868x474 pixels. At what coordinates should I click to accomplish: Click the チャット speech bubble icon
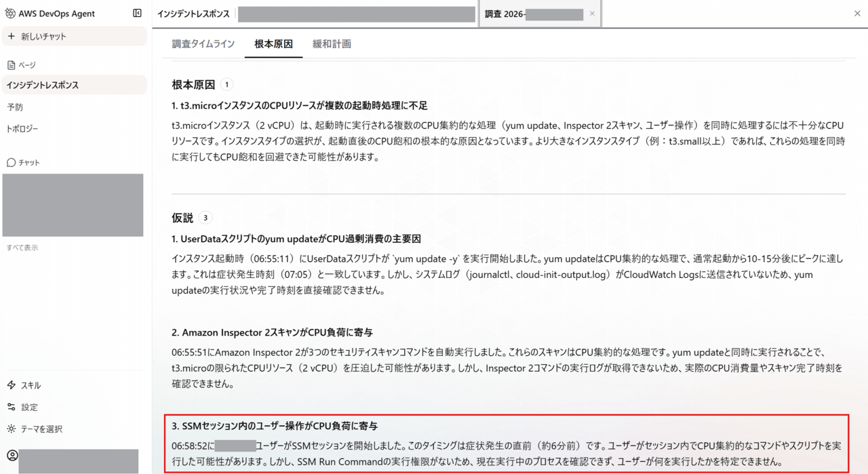click(x=11, y=163)
